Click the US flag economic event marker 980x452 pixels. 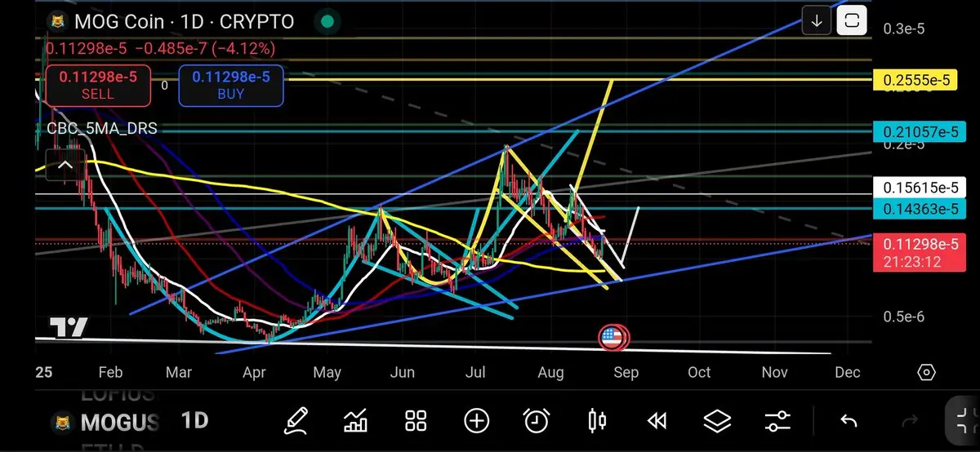pos(611,337)
